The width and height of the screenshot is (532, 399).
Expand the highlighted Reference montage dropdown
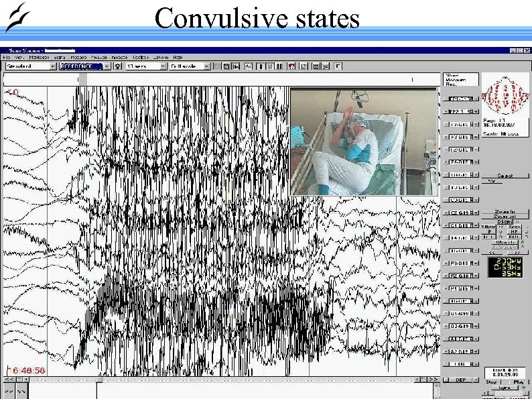point(107,66)
